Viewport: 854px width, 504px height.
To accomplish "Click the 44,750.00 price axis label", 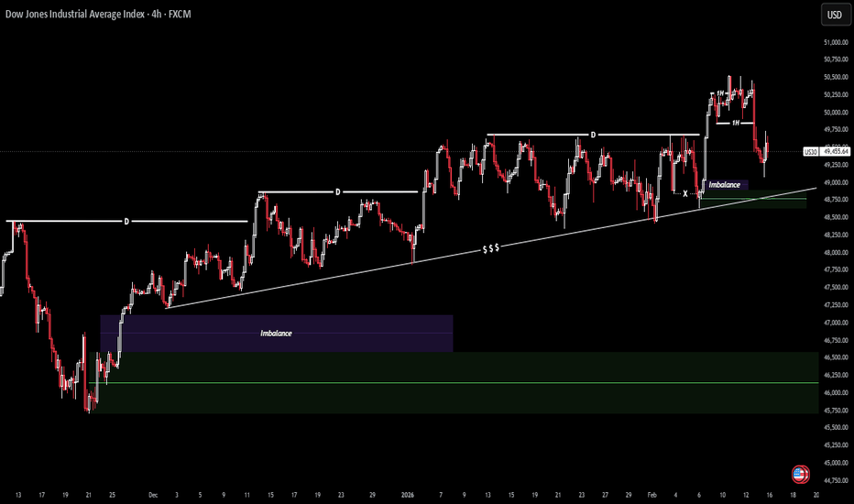I will [x=836, y=480].
